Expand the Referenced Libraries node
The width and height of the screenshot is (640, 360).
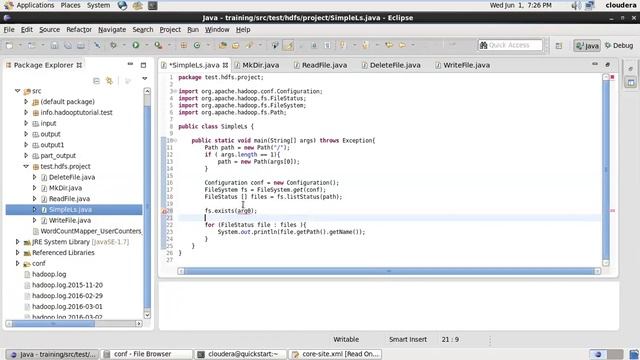coord(18,253)
